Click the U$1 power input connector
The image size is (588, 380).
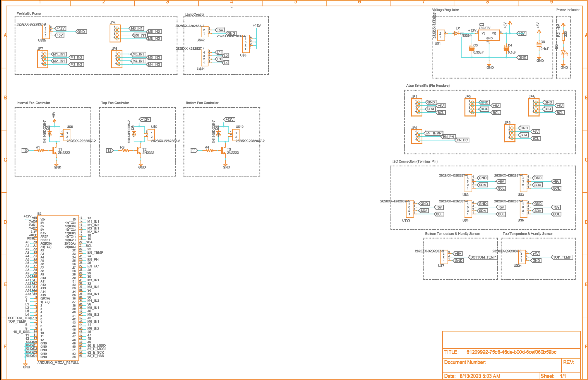coord(440,35)
